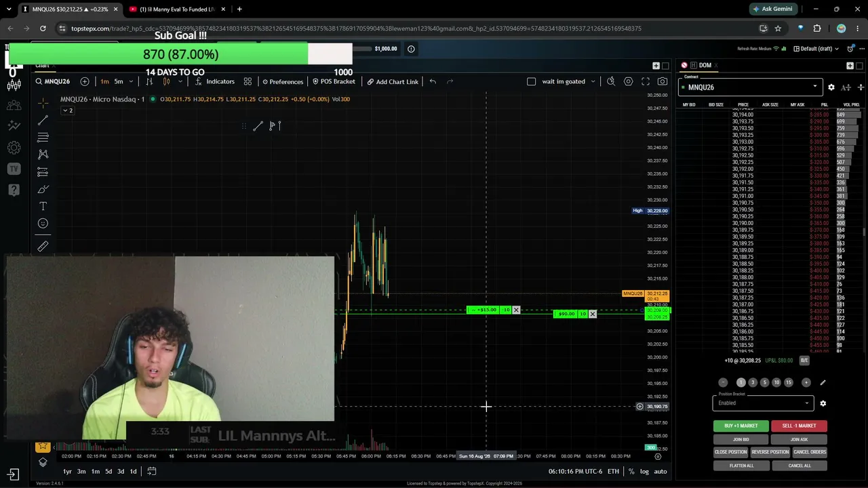Open DOM settings gear icon
Image resolution: width=868 pixels, height=488 pixels.
click(x=831, y=87)
